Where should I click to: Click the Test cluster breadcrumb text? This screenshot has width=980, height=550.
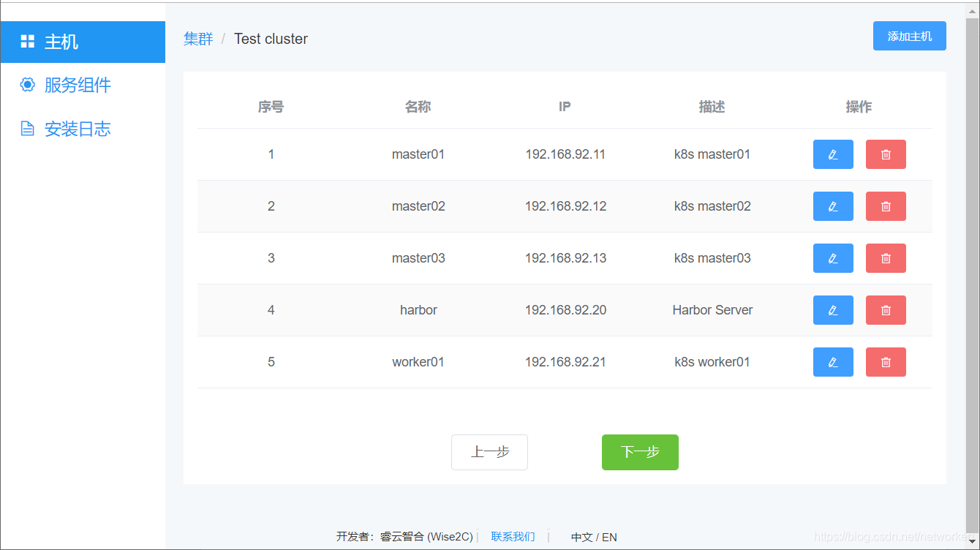tap(271, 39)
